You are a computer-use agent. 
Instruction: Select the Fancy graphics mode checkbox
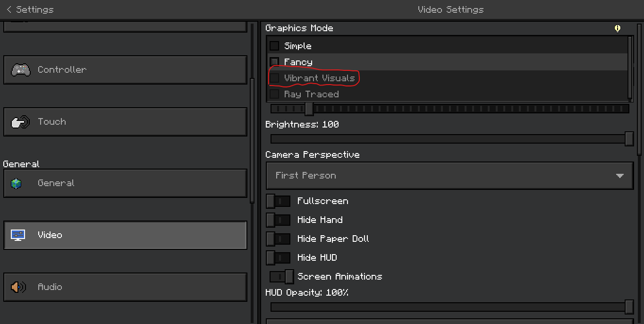click(274, 62)
